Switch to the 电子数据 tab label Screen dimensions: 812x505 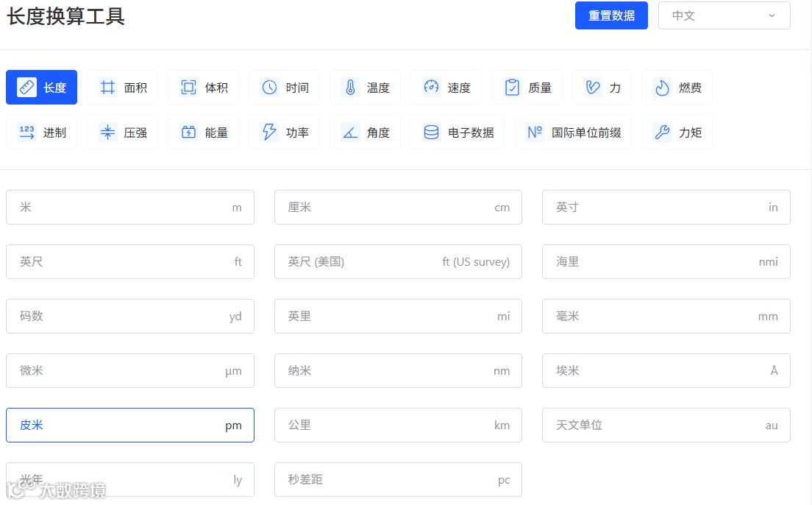pos(471,133)
